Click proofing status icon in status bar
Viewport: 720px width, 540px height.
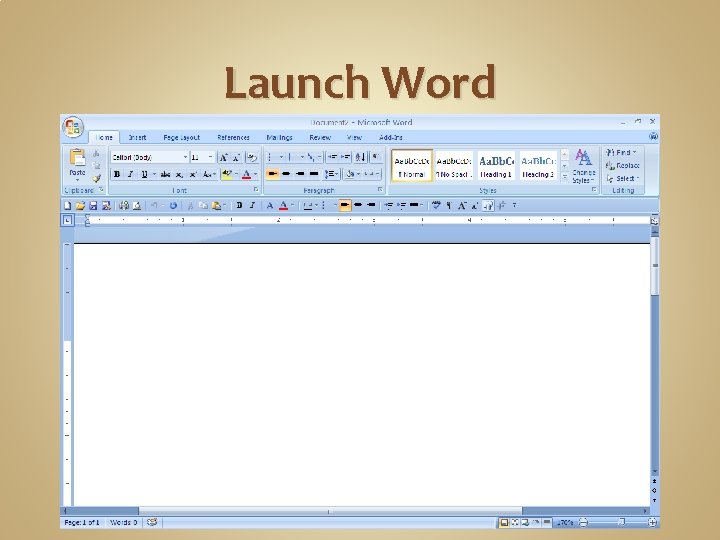click(152, 522)
